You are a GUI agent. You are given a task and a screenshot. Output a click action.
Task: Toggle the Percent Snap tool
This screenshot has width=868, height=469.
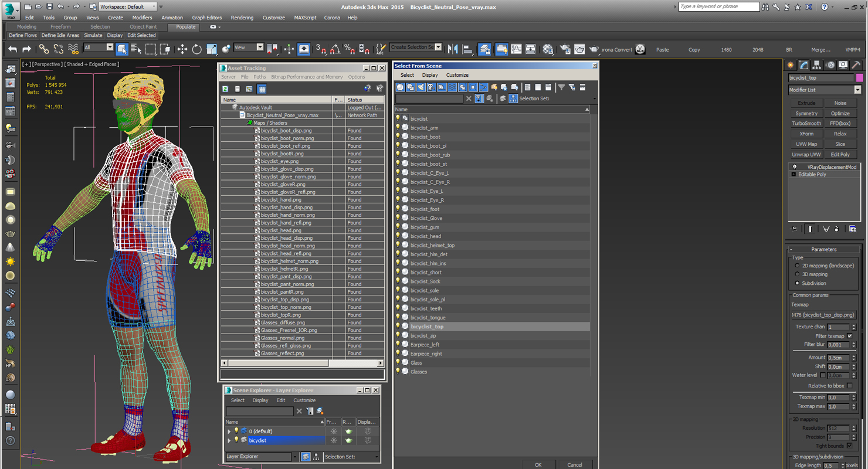(350, 49)
